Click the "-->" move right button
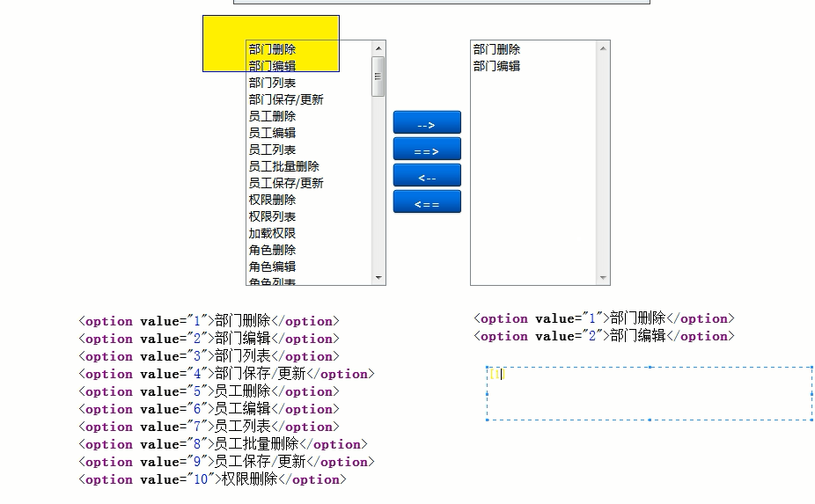Viewport: 815px width, 504px height. point(427,123)
